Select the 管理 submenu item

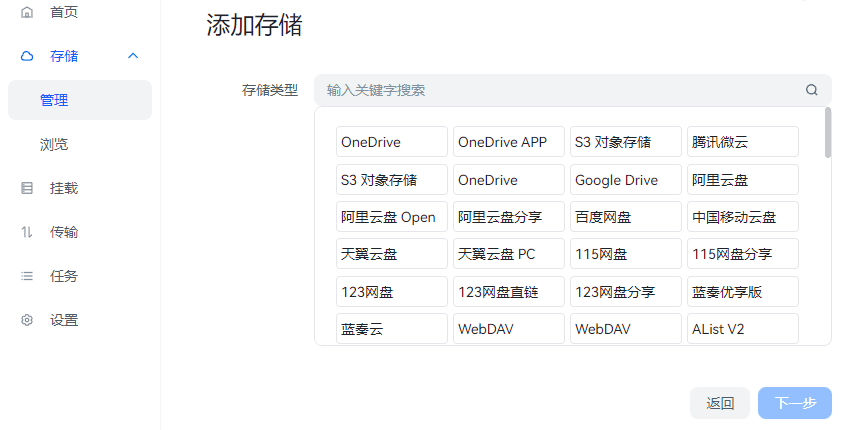pyautogui.click(x=80, y=100)
